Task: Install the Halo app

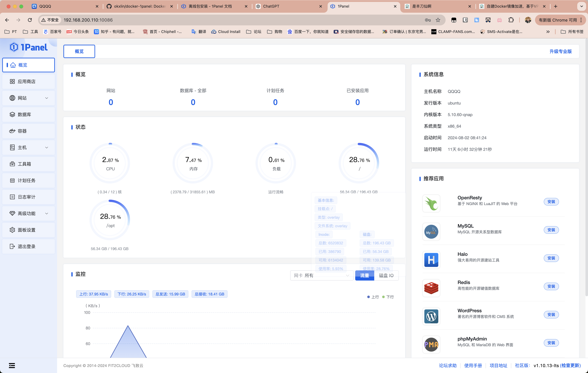Action: click(x=551, y=258)
